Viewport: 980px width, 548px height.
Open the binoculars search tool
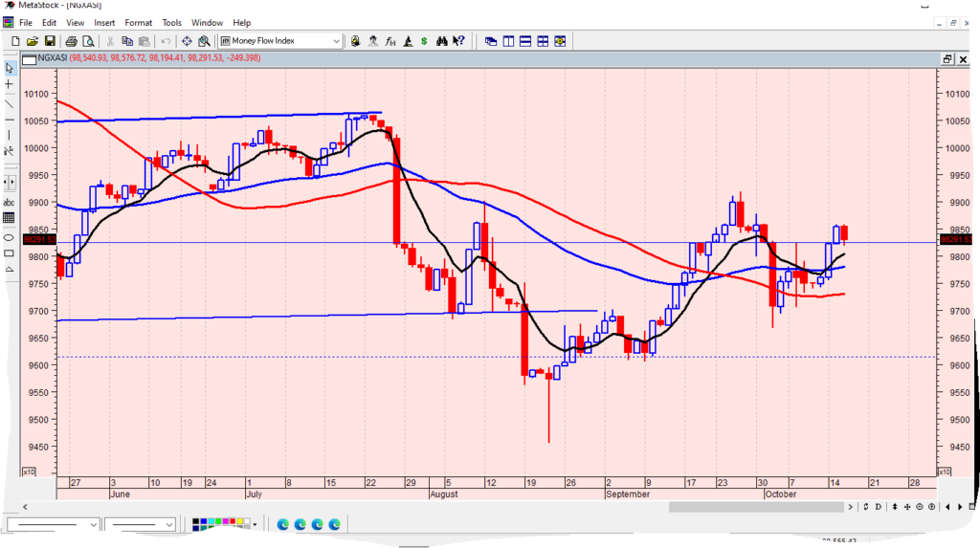click(441, 41)
